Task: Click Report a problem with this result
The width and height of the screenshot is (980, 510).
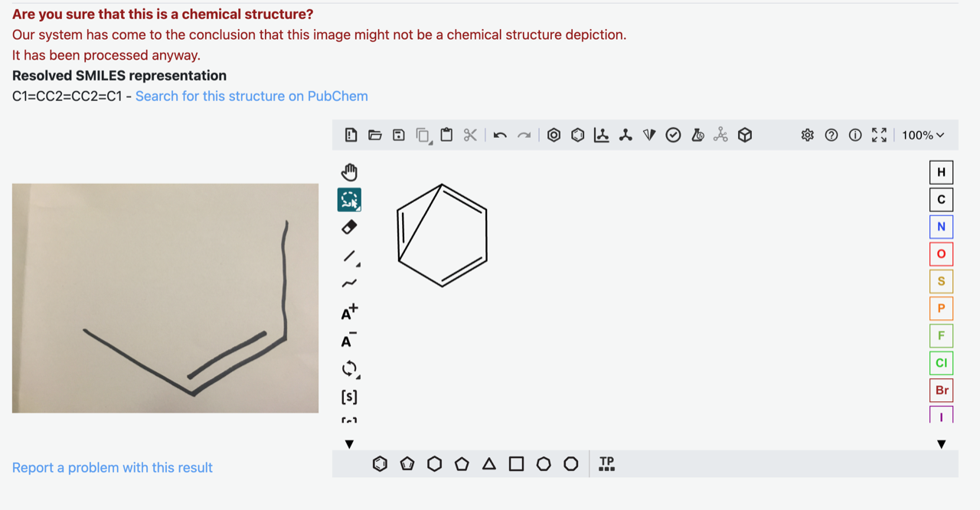Action: (x=113, y=467)
